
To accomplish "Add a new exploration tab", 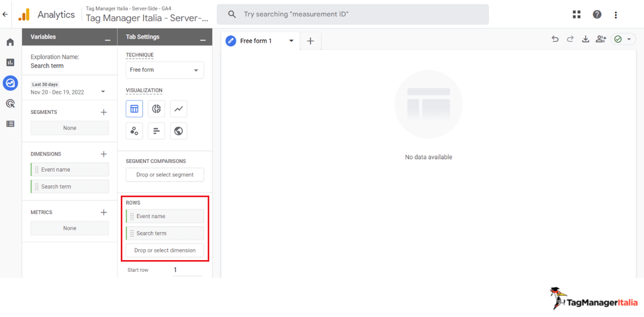I will (310, 41).
